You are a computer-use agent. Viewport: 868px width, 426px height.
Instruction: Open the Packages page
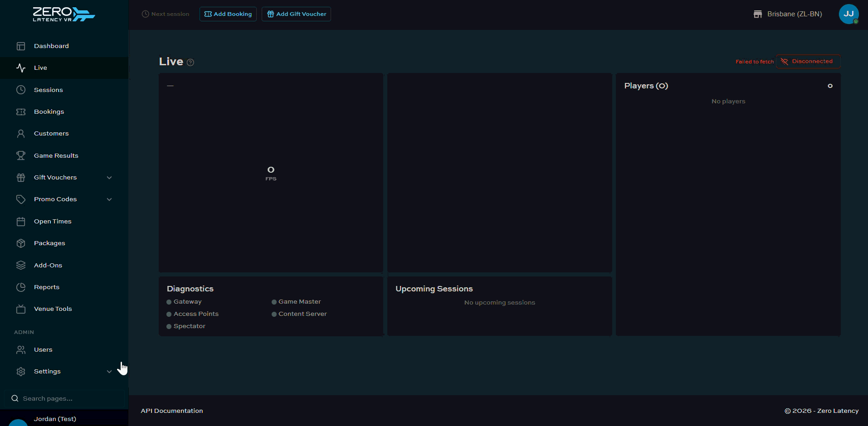point(64,243)
